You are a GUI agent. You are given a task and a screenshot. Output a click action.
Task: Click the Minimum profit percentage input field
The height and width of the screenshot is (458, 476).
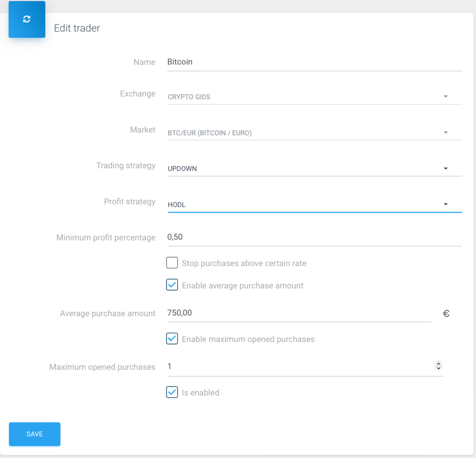[x=314, y=237]
